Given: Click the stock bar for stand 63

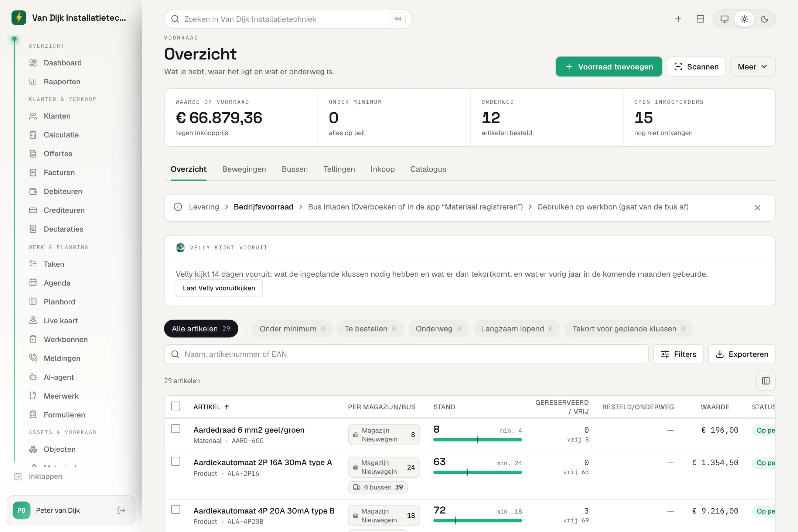Looking at the screenshot, I should (x=477, y=472).
